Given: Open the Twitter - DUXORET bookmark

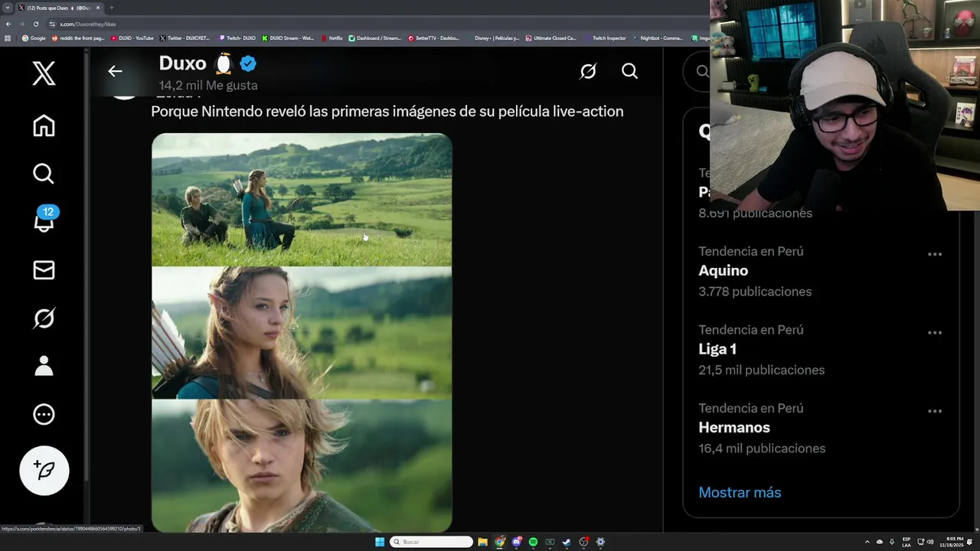Looking at the screenshot, I should pos(185,37).
